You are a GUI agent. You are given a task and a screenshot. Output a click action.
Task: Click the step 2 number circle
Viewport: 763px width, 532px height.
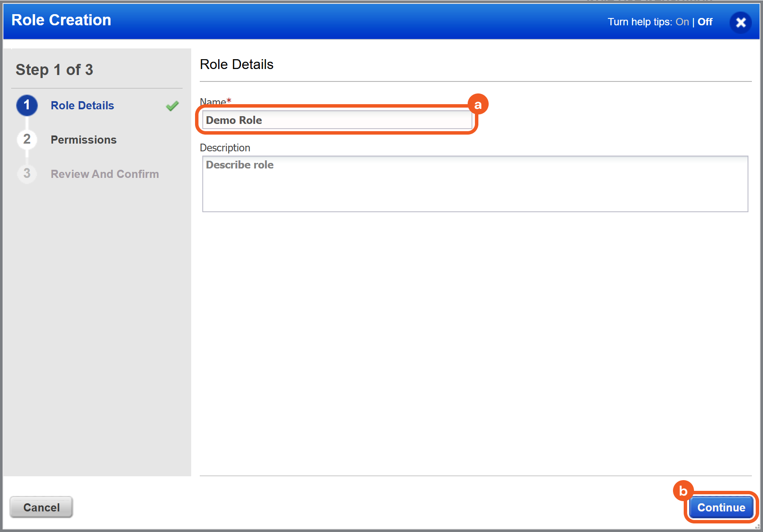pyautogui.click(x=27, y=139)
